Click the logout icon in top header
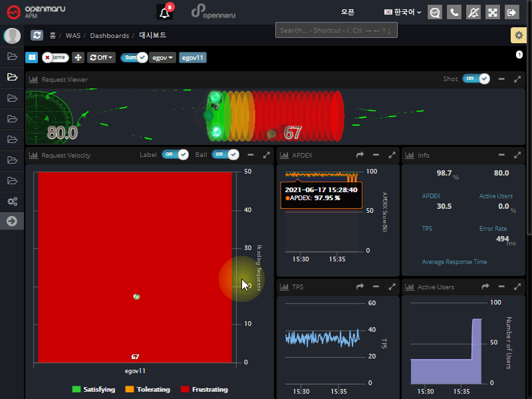Viewport: 532px width, 399px height. (x=511, y=12)
